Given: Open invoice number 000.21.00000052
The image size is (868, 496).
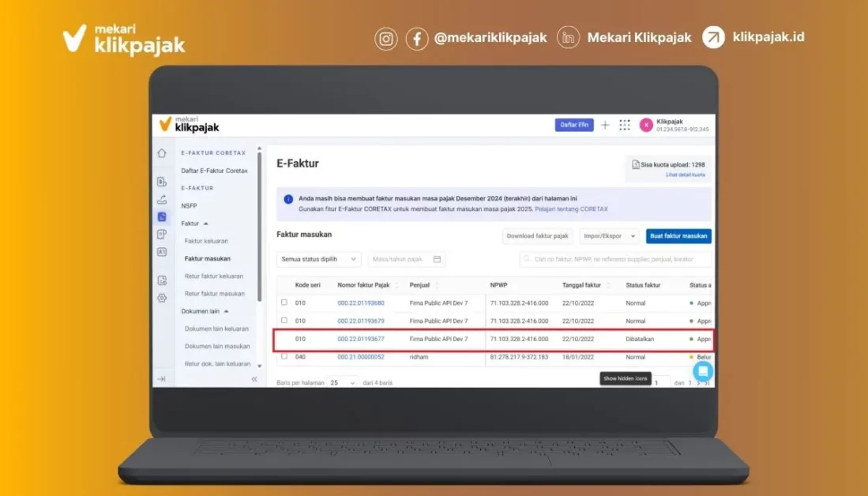Looking at the screenshot, I should pos(360,357).
